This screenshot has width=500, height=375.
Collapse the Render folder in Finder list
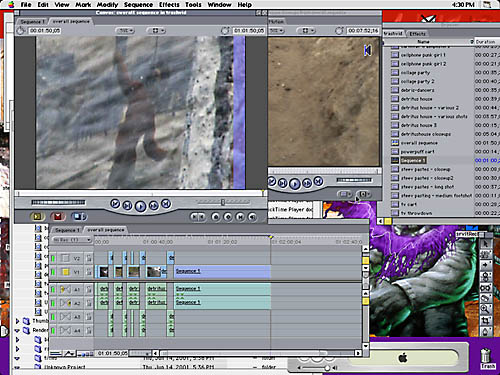coord(17,330)
